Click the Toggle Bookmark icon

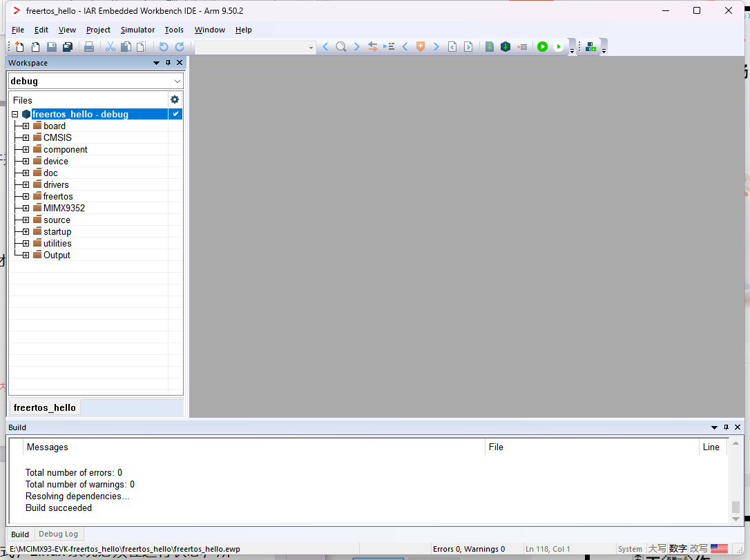tap(420, 47)
